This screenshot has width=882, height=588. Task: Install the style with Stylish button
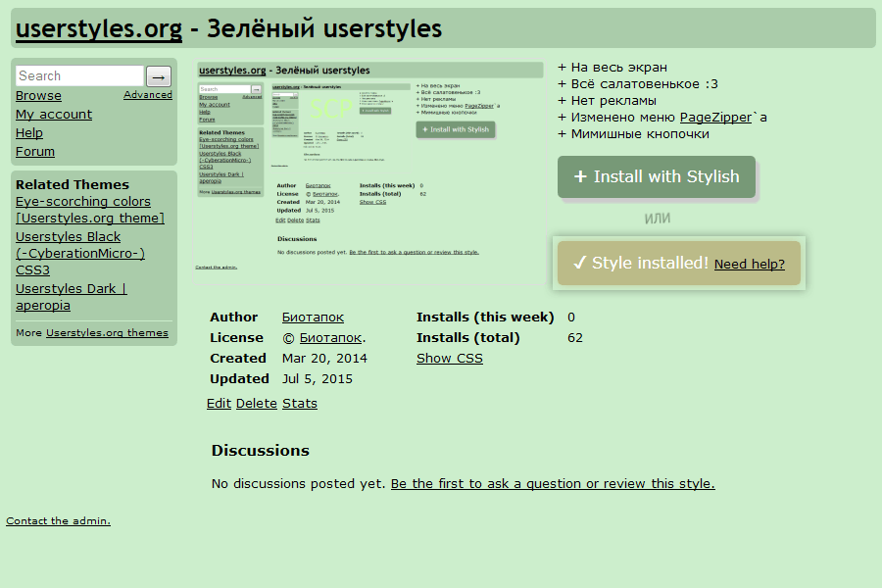click(657, 176)
